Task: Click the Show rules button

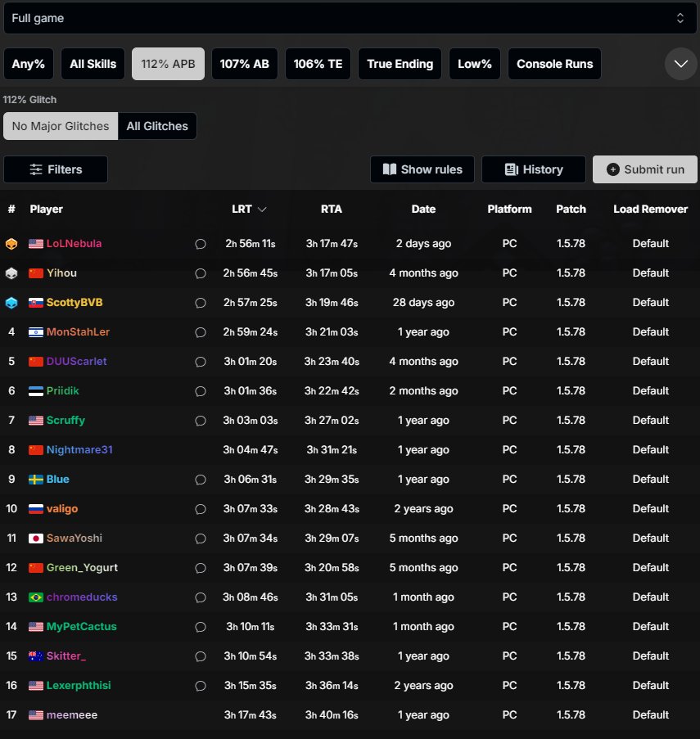Action: pos(422,169)
